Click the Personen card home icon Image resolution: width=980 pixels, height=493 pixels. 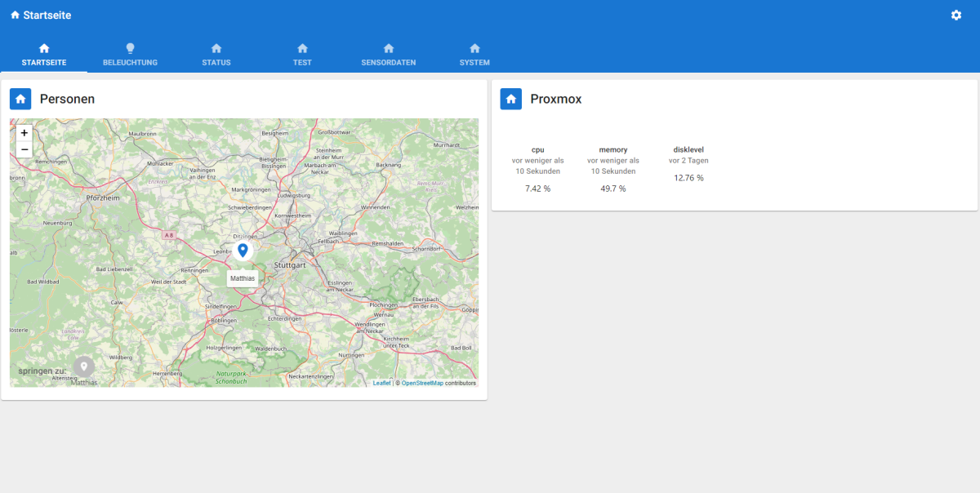(x=20, y=99)
